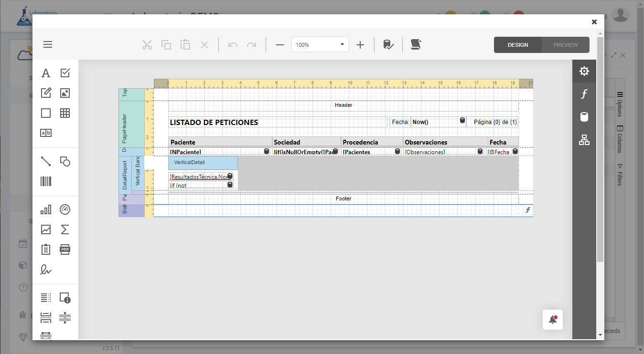Select the Observaciones header cell
This screenshot has width=644, height=354.
(x=446, y=142)
